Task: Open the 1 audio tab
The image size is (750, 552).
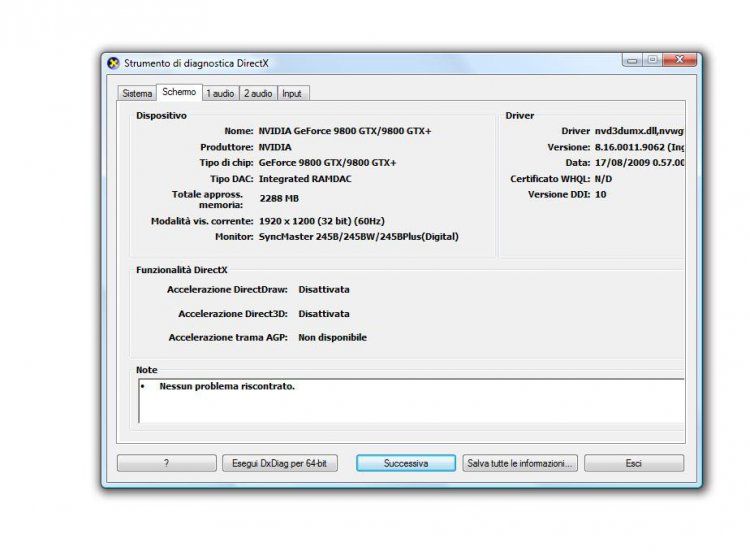Action: point(220,93)
